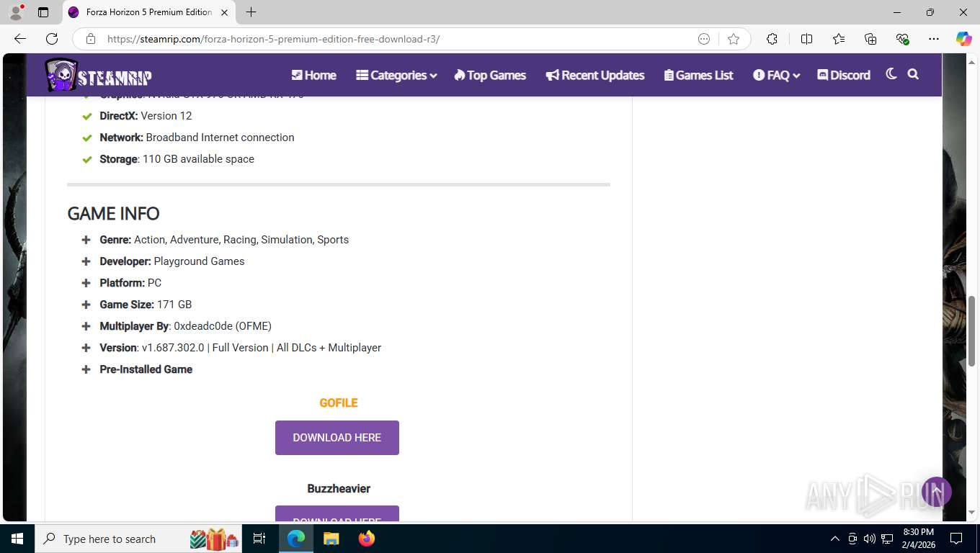Screen dimensions: 980x553
Task: Open split screen view
Action: point(806,39)
